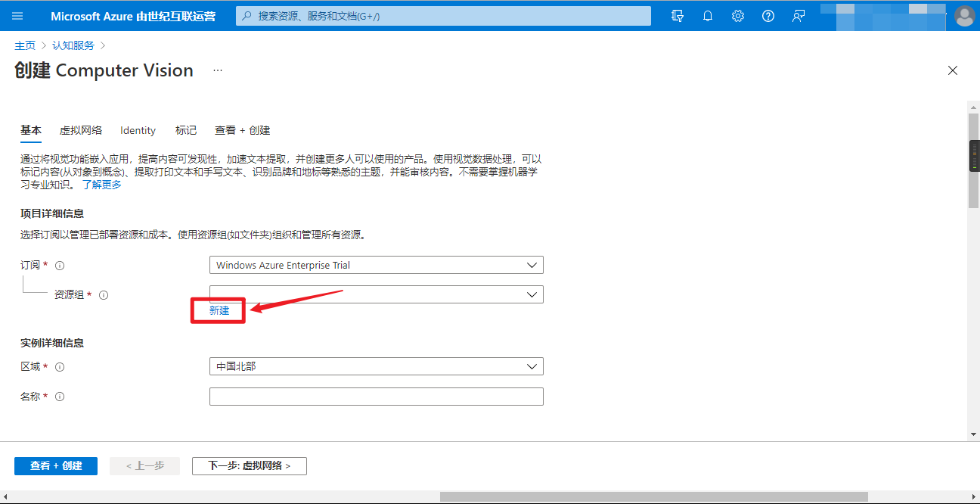Open the portal hamburger menu

click(17, 16)
